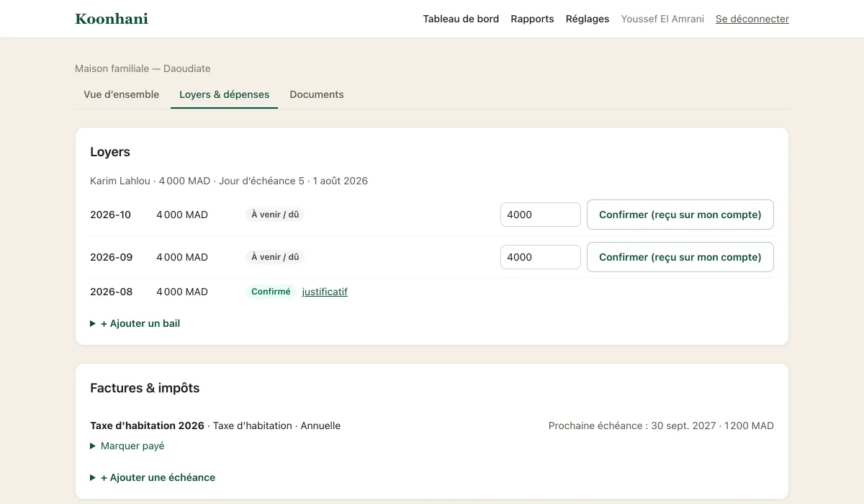This screenshot has height=504, width=864.
Task: Click the Taxe d'habitation 2026 title
Action: 147,426
